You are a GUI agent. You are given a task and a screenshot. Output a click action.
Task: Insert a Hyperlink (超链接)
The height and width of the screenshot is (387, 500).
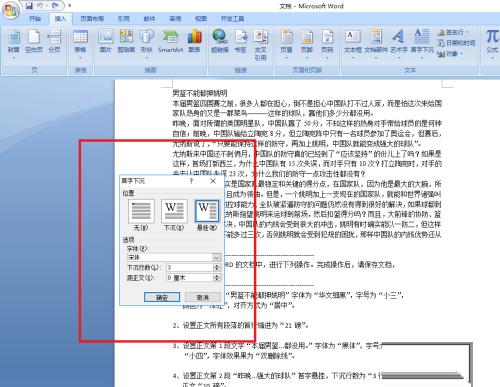coord(220,42)
